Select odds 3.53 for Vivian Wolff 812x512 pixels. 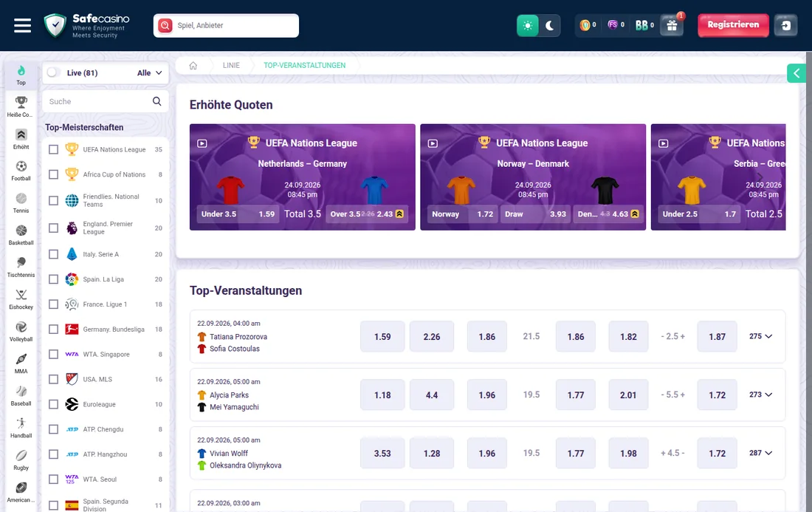[382, 453]
